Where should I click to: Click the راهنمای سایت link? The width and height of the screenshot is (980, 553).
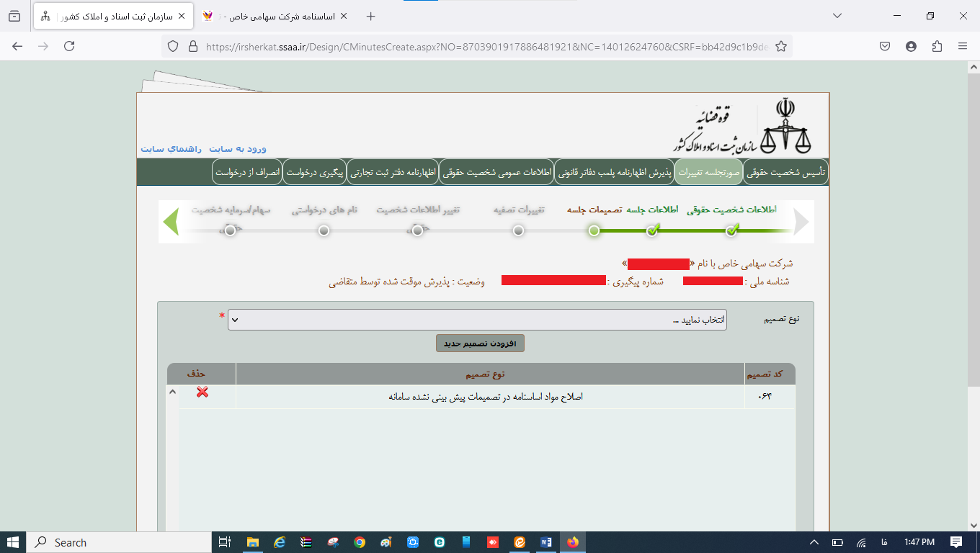[171, 148]
